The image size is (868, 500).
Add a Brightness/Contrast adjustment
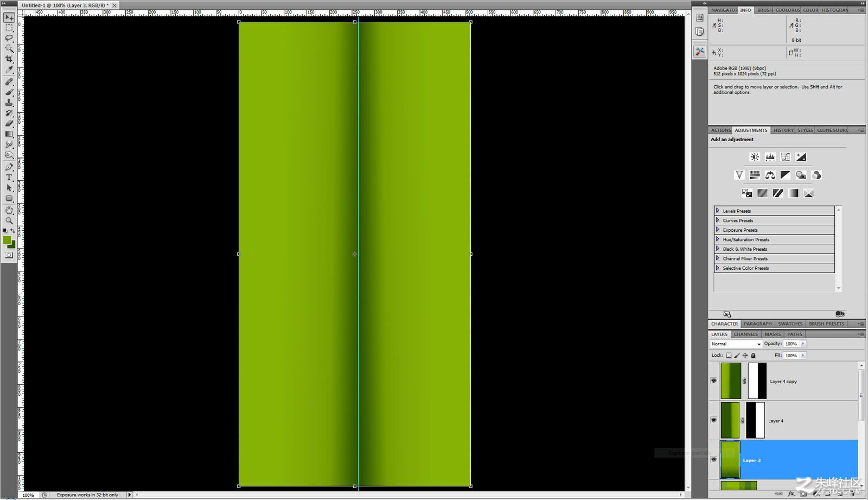[x=755, y=157]
